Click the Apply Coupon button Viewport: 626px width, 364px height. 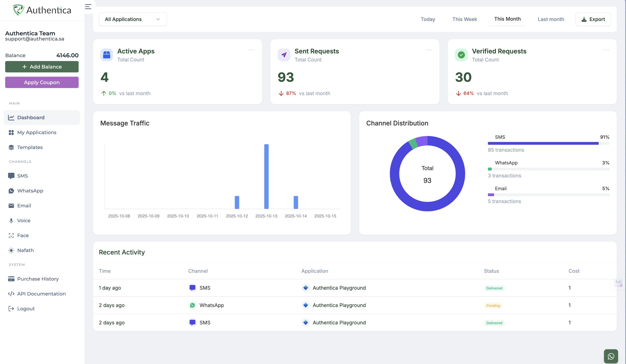tap(42, 82)
